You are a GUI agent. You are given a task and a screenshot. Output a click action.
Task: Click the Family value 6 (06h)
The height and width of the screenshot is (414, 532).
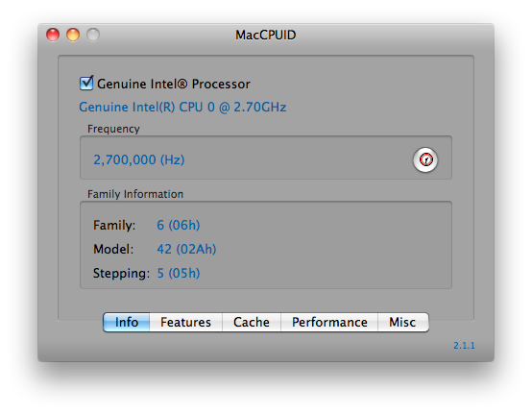pos(178,225)
